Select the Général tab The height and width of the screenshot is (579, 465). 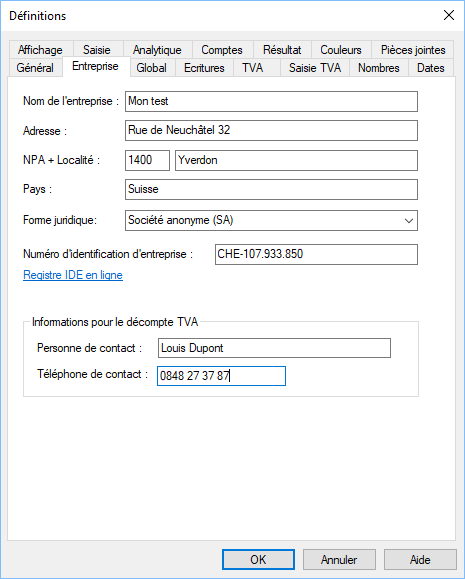[x=35, y=68]
